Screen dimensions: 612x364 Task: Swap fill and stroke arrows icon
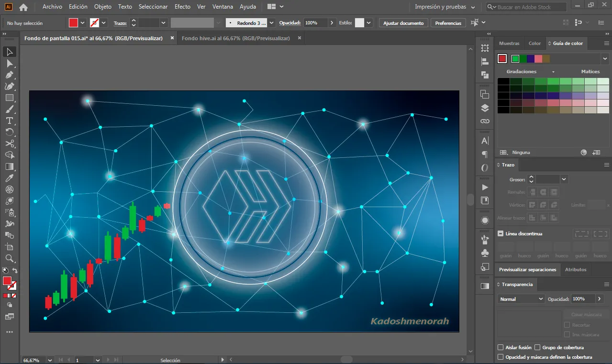15,271
